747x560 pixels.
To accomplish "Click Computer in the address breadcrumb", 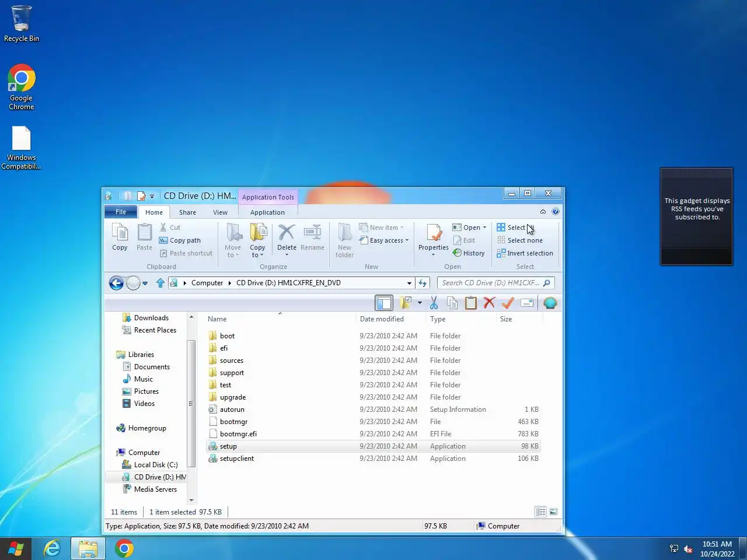I will 207,283.
